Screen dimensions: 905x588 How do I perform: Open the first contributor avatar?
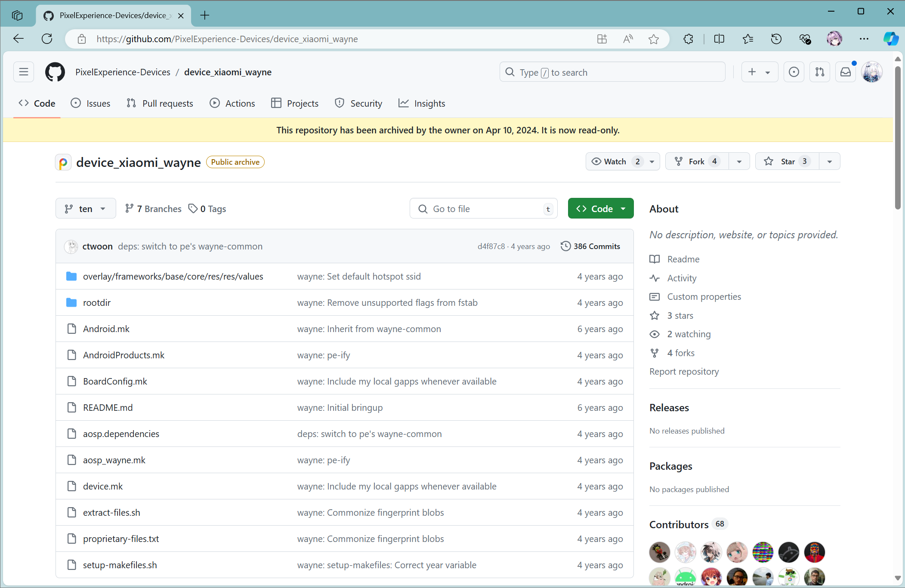(660, 552)
